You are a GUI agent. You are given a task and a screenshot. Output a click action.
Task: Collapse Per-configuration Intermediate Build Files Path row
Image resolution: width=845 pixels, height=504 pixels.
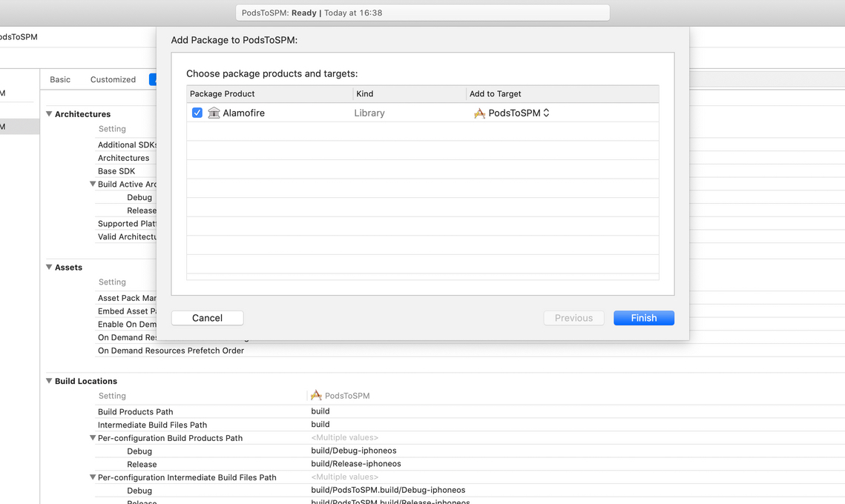[x=93, y=477]
